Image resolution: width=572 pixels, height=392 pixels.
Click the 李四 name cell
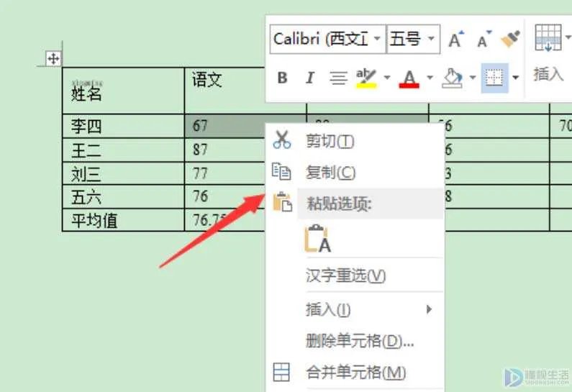(x=123, y=126)
